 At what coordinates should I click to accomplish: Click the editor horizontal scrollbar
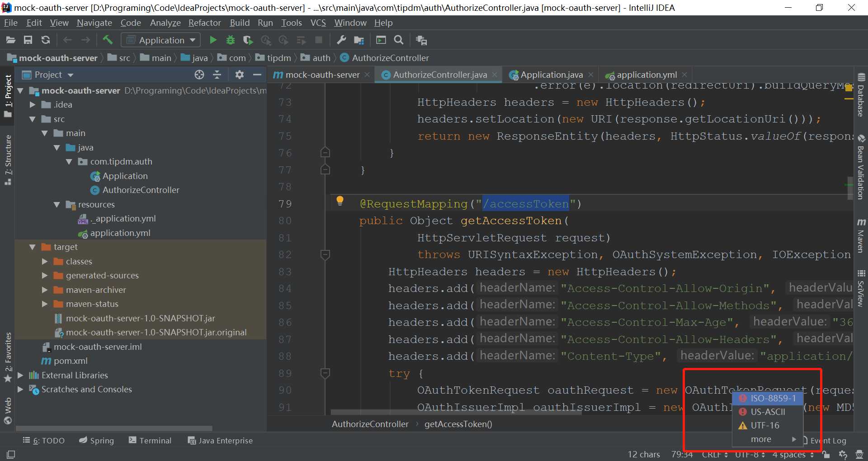[x=456, y=412]
